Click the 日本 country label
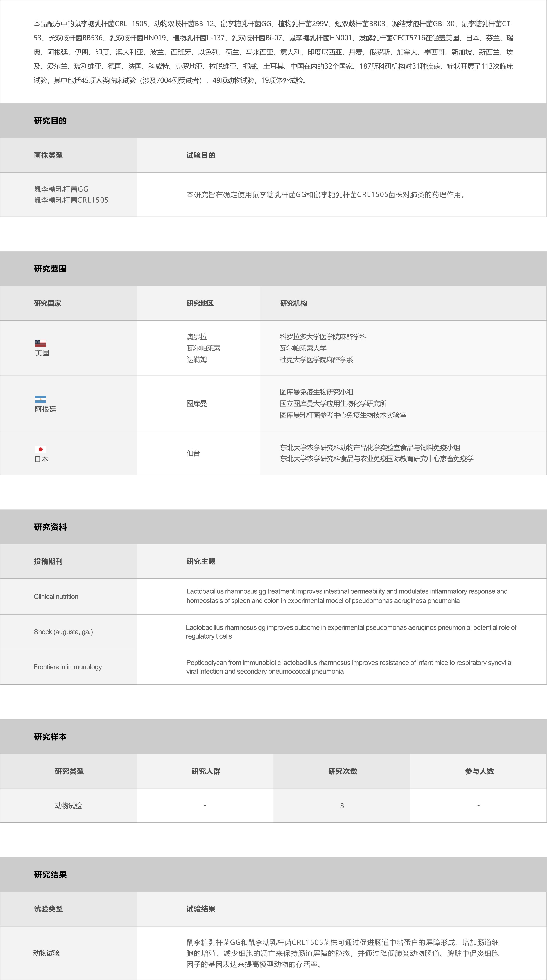The height and width of the screenshot is (980, 547). point(42,459)
